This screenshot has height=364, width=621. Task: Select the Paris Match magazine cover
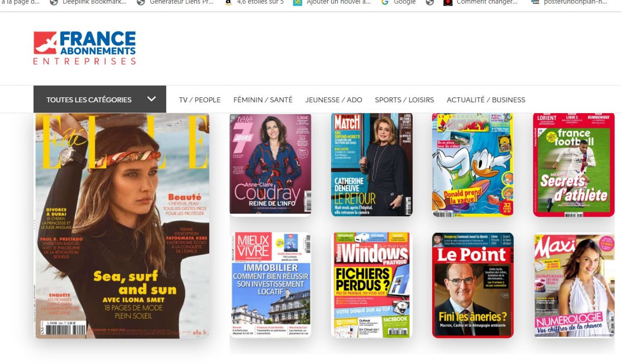(372, 164)
